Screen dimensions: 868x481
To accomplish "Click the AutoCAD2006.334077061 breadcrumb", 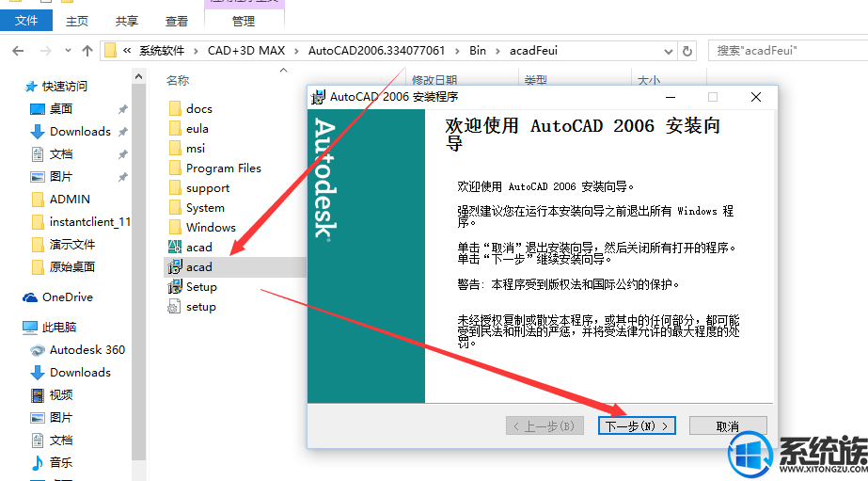I will click(x=376, y=51).
